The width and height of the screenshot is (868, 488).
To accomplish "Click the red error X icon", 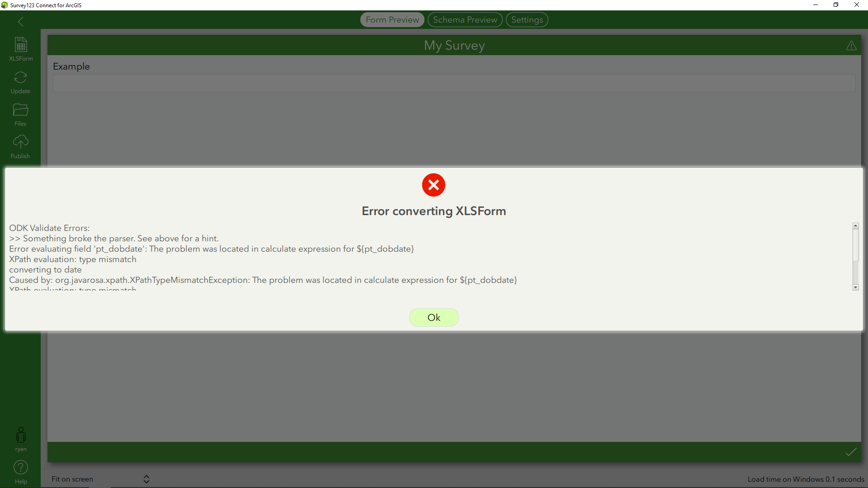I will [x=434, y=185].
